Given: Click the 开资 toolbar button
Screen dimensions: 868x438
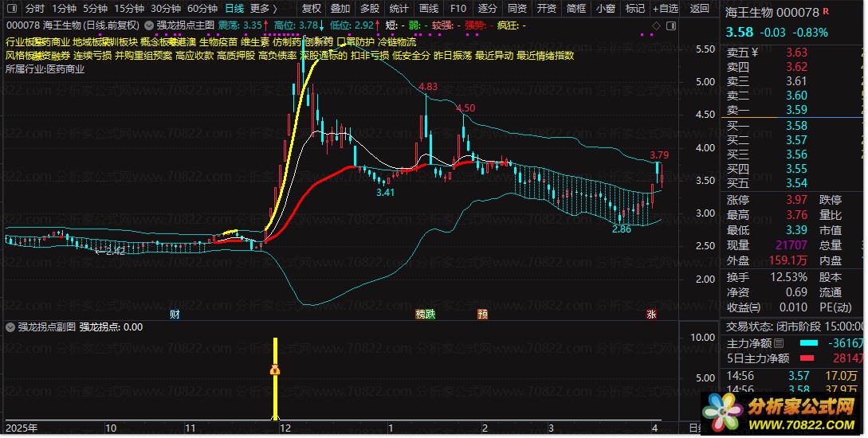Looking at the screenshot, I should point(546,8).
